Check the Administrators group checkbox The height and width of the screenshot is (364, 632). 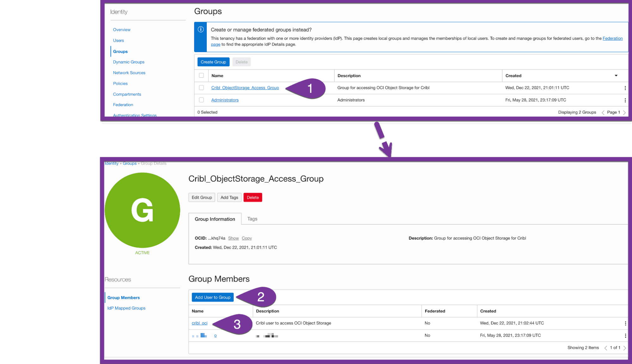[201, 100]
